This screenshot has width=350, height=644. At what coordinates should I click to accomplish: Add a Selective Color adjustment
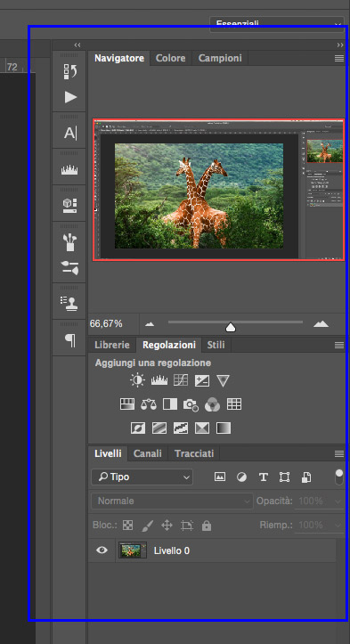(201, 428)
